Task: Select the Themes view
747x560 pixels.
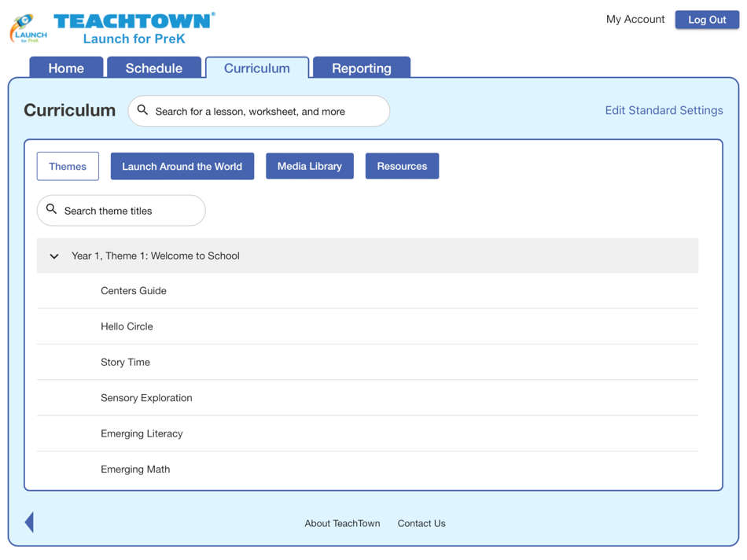Action: 67,166
